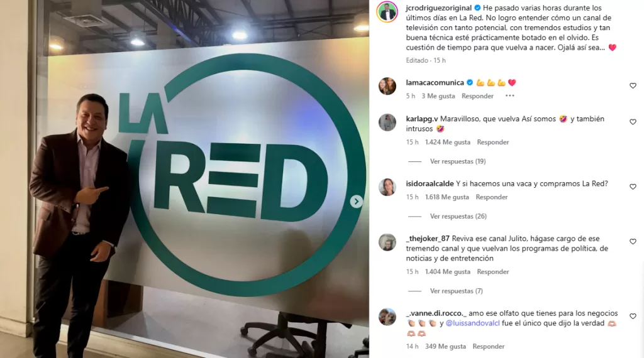
Task: Open jcrodriguezoriginal's profile picture avatar
Action: [387, 12]
